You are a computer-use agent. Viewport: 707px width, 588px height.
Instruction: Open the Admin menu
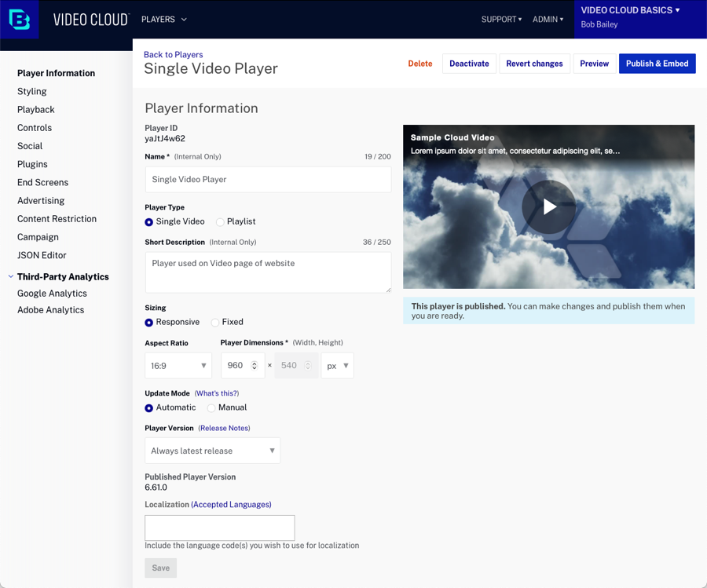click(x=548, y=20)
